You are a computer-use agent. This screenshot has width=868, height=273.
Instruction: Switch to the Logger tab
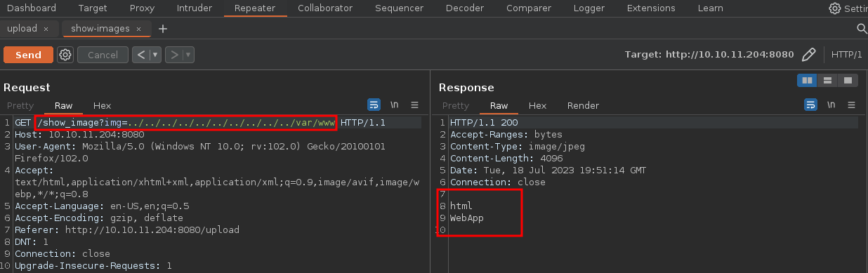click(588, 8)
